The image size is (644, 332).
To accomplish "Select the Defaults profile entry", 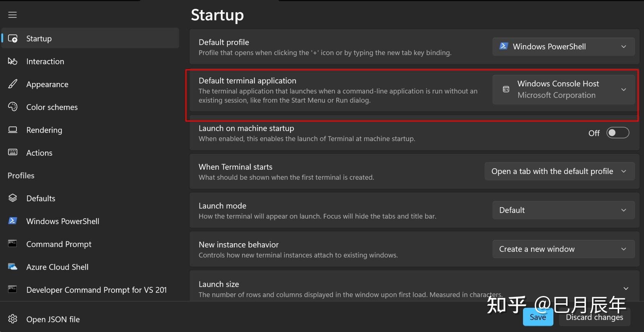I will [x=41, y=198].
